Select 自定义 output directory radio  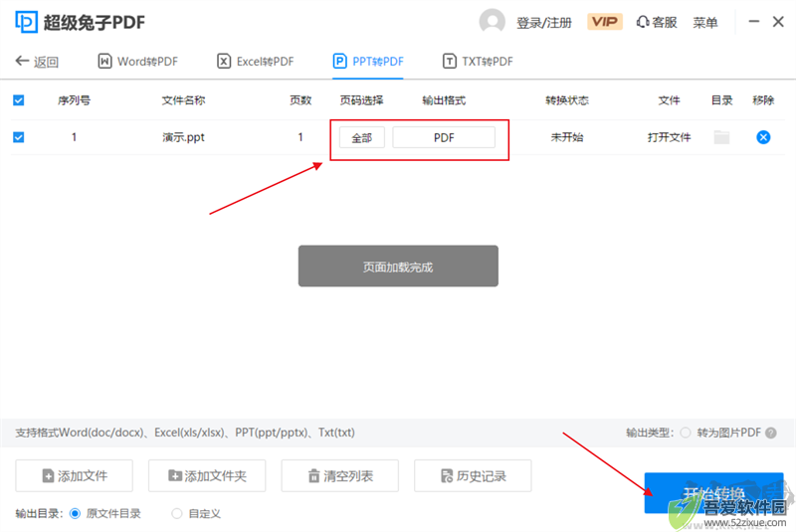pyautogui.click(x=177, y=514)
